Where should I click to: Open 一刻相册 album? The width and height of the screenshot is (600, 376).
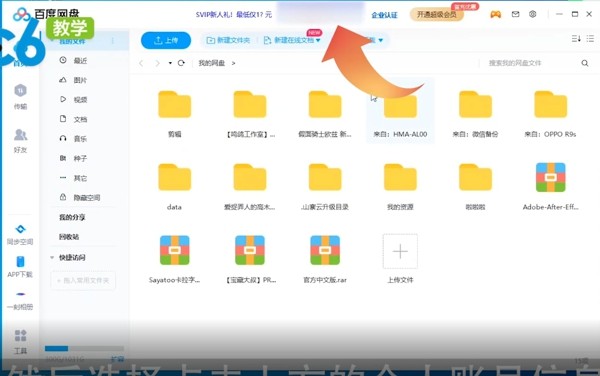[20, 300]
